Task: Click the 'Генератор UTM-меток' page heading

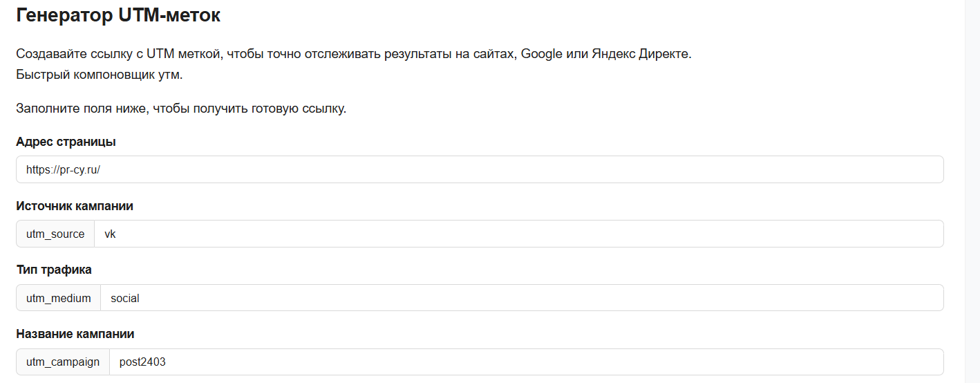Action: point(118,15)
